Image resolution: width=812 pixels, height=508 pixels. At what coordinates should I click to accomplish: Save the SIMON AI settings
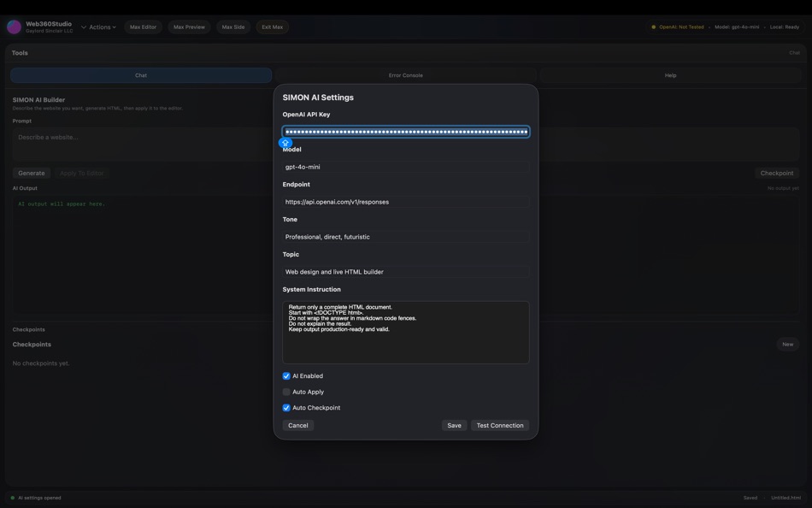[x=454, y=425]
